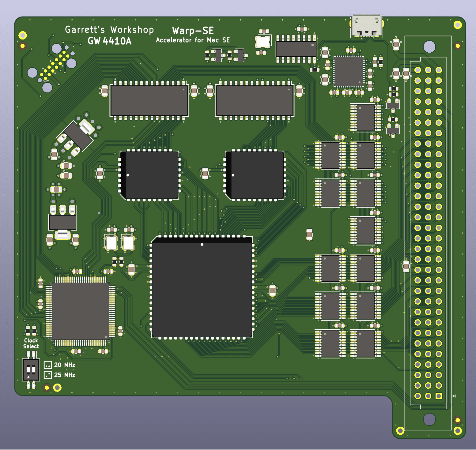Select the small QFN chip below USB connector
476x450 pixels.
[349, 72]
